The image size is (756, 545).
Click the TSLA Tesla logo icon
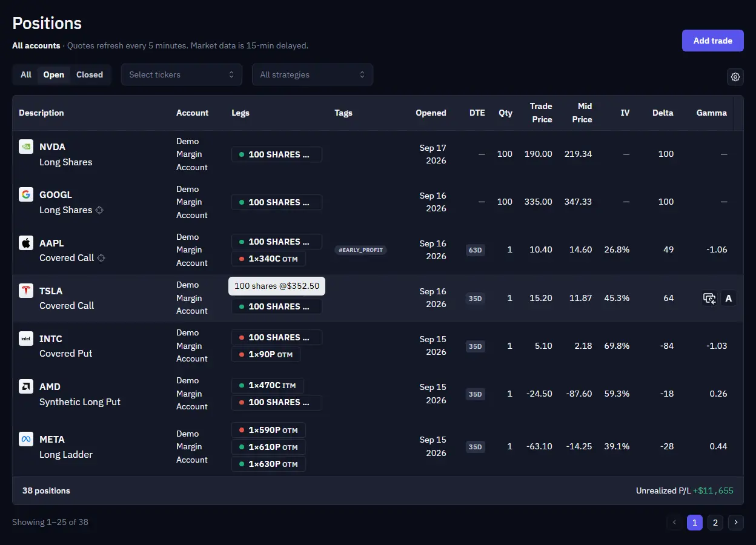click(x=26, y=291)
